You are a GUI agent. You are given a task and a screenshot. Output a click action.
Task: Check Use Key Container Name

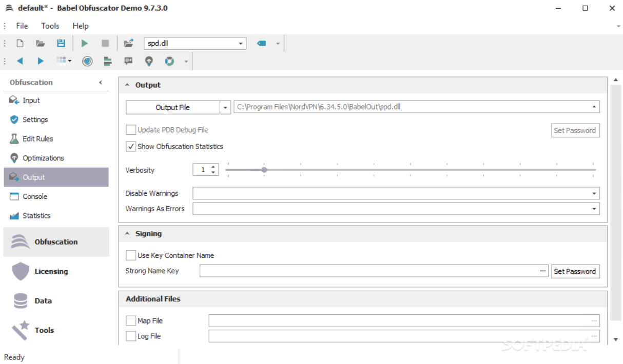coord(131,255)
